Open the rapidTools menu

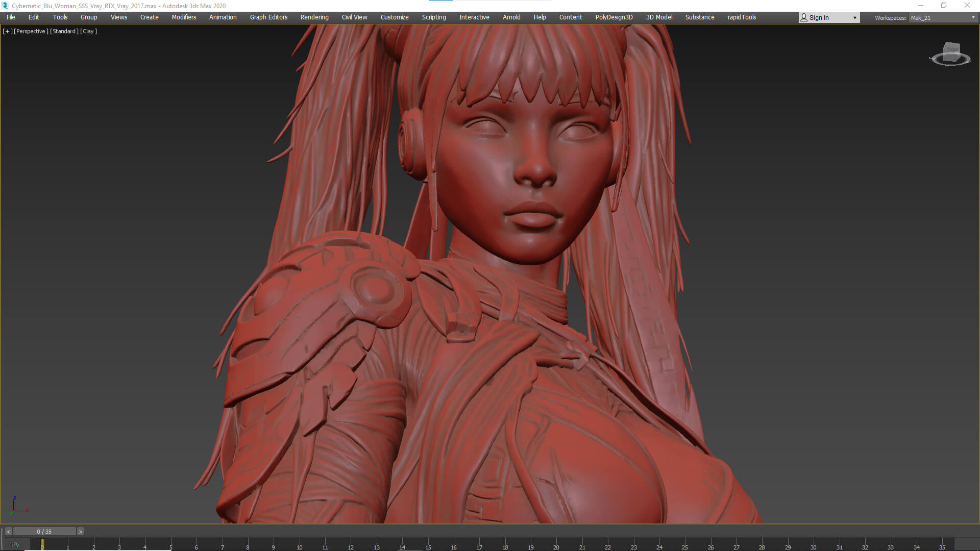click(x=742, y=17)
